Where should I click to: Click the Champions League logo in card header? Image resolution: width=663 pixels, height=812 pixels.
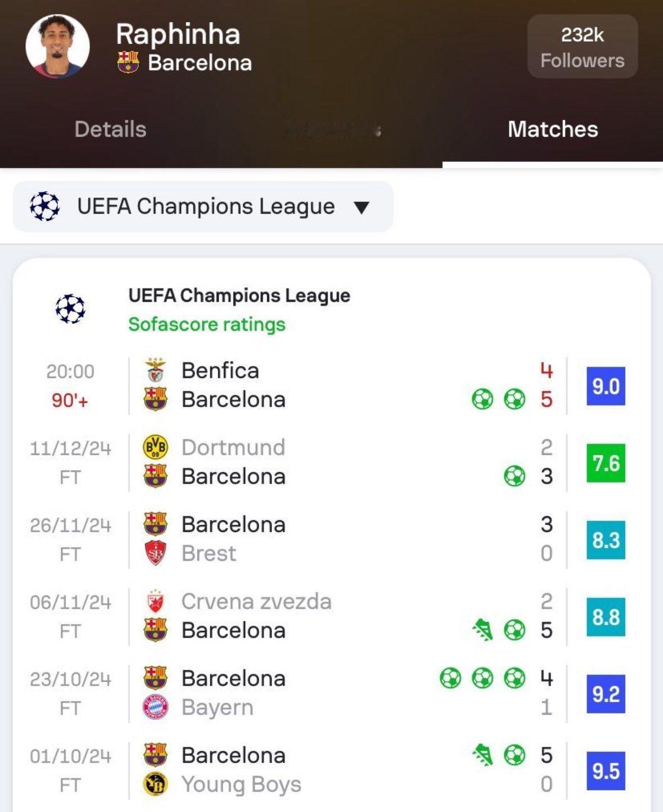pyautogui.click(x=70, y=309)
